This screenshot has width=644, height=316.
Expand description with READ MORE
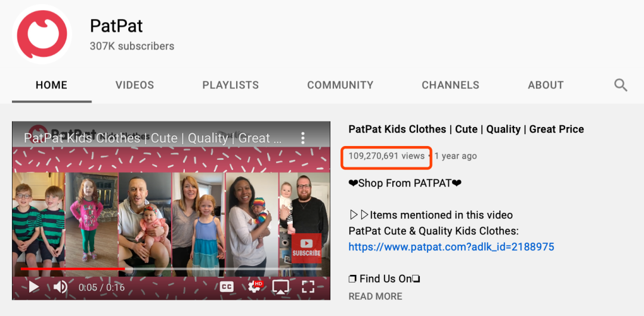[376, 296]
